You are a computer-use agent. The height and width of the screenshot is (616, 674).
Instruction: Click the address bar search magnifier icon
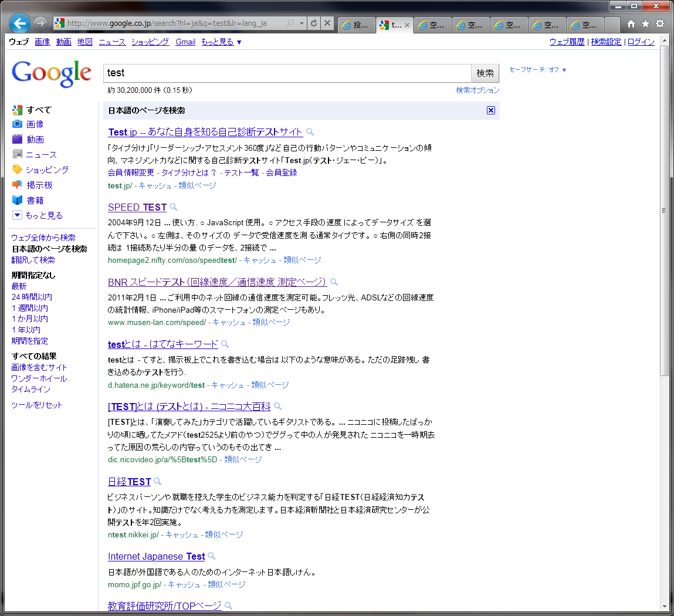[x=290, y=23]
